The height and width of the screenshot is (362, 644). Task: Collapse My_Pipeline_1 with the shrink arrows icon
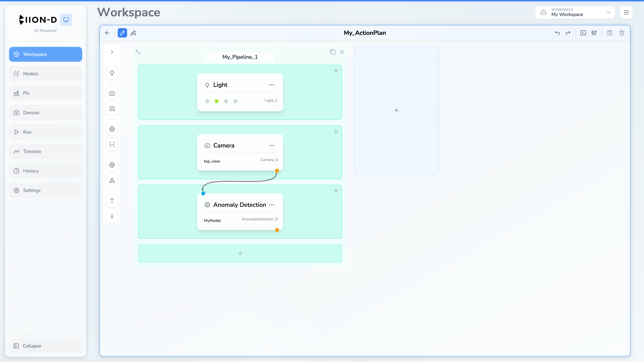click(138, 52)
